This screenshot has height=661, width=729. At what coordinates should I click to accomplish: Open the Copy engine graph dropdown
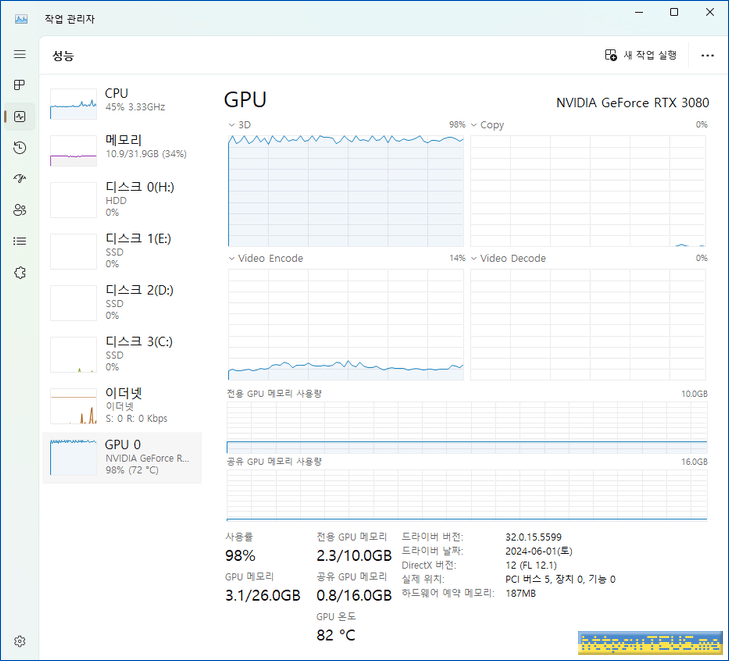[474, 125]
